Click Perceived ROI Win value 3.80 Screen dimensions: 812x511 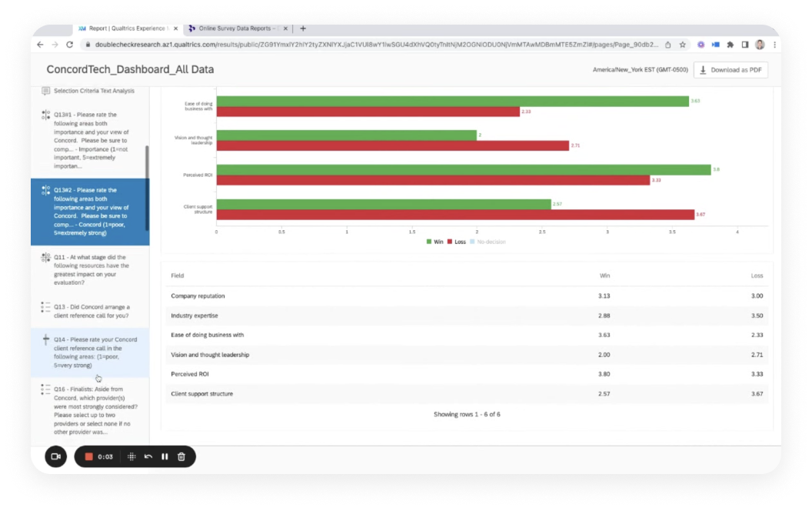click(604, 374)
